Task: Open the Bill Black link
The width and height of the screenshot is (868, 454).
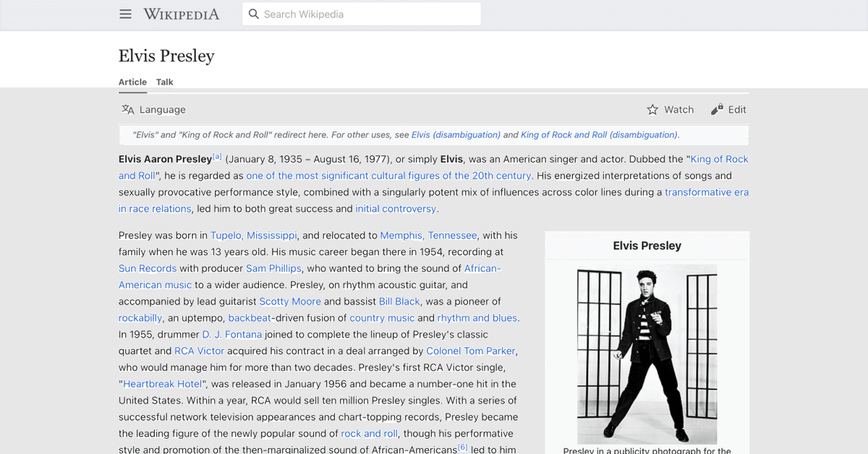Action: tap(399, 301)
